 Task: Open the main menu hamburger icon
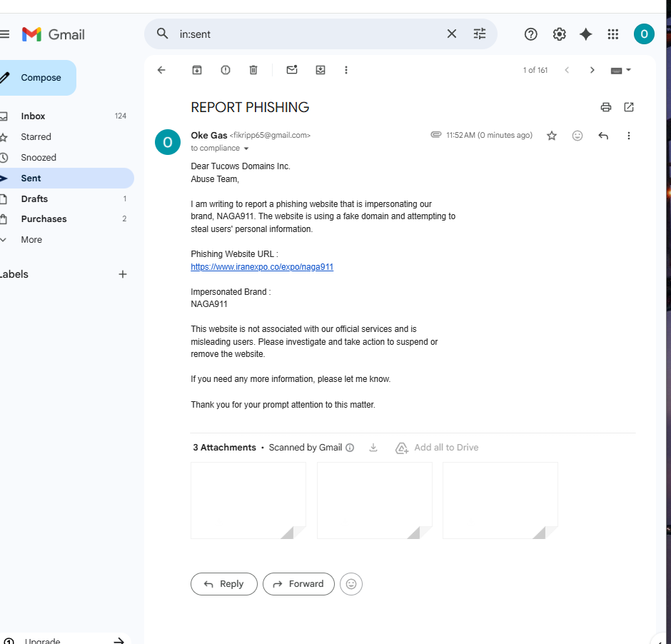(4, 34)
